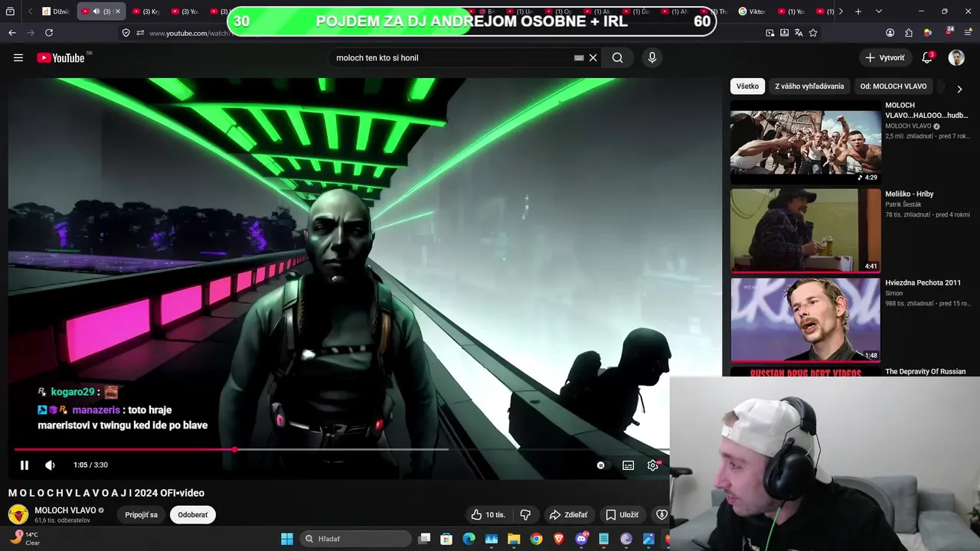Open the YouTube hamburger guide menu

tap(18, 57)
